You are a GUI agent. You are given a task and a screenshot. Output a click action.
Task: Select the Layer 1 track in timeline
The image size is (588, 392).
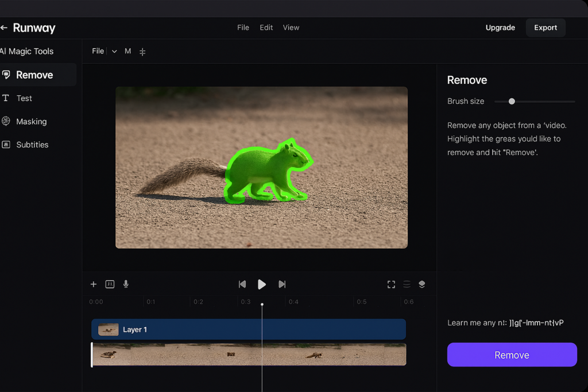point(249,329)
